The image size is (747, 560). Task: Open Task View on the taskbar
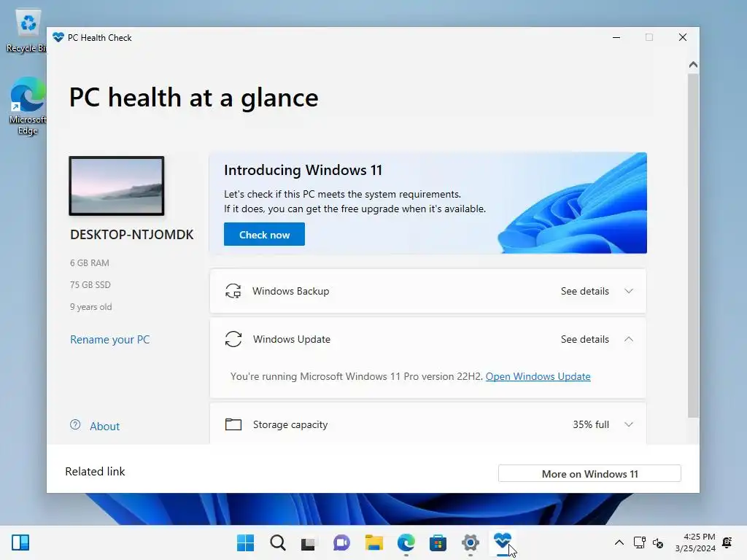point(309,542)
